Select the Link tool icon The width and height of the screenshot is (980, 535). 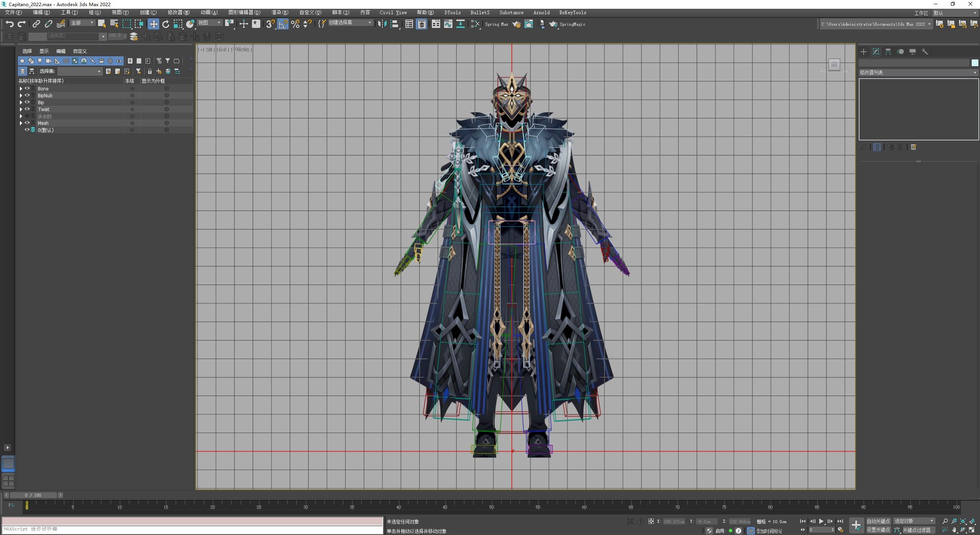pos(36,24)
